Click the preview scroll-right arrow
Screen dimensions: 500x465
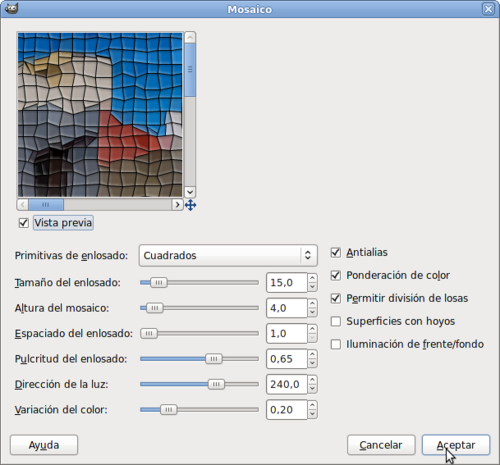177,204
